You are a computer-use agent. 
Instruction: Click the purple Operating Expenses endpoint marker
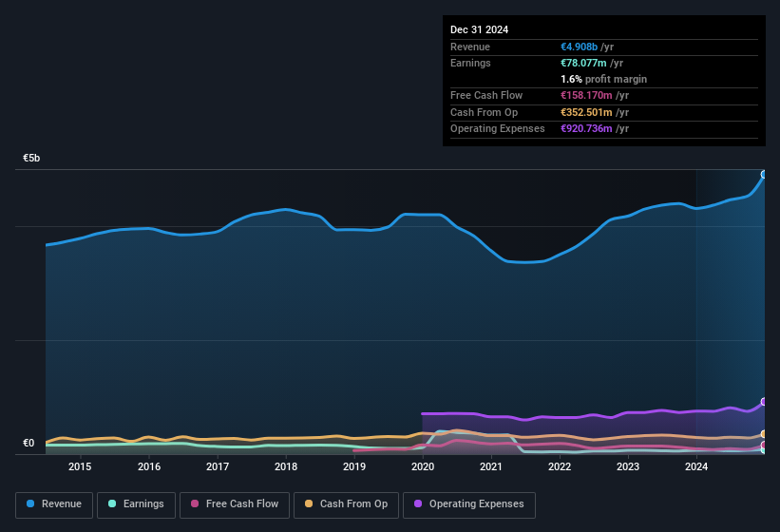[x=764, y=402]
